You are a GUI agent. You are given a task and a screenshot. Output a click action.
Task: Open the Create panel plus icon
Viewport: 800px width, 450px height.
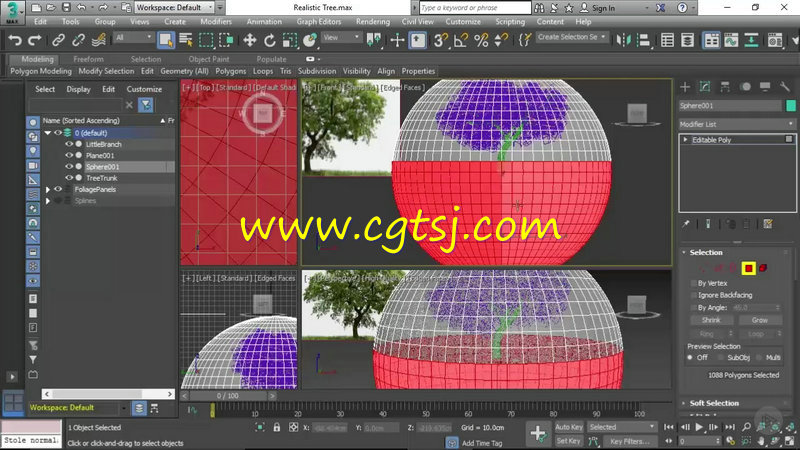[x=685, y=87]
